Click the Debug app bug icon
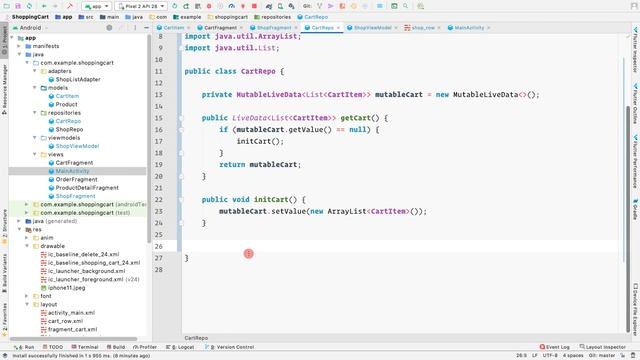This screenshot has height=360, width=640. click(209, 6)
